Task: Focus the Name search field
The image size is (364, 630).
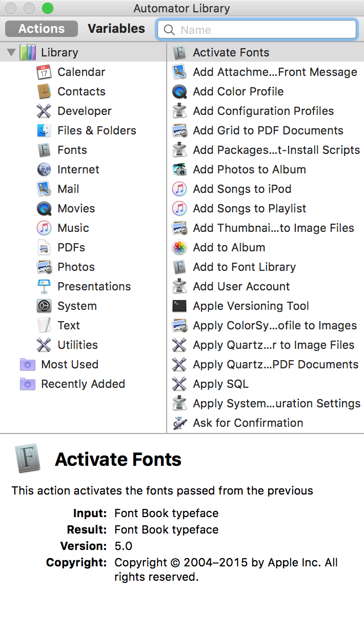Action: [x=257, y=30]
